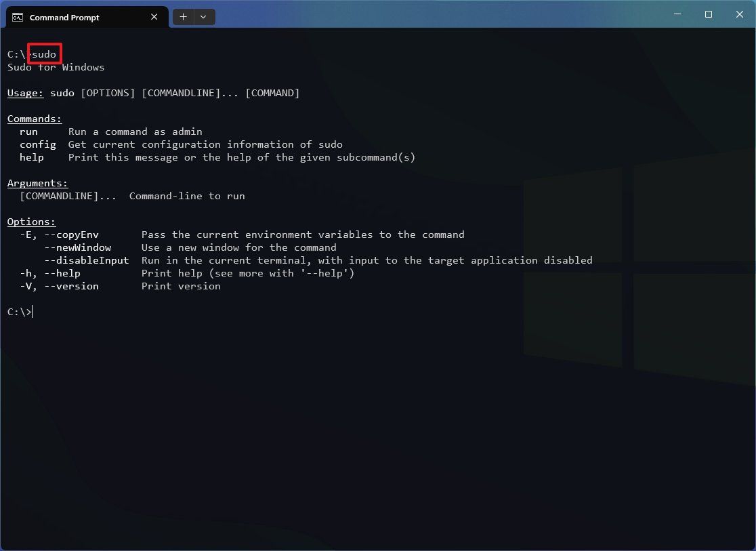756x551 pixels.
Task: Click the bottom 'C:\>' prompt line
Action: coord(20,312)
